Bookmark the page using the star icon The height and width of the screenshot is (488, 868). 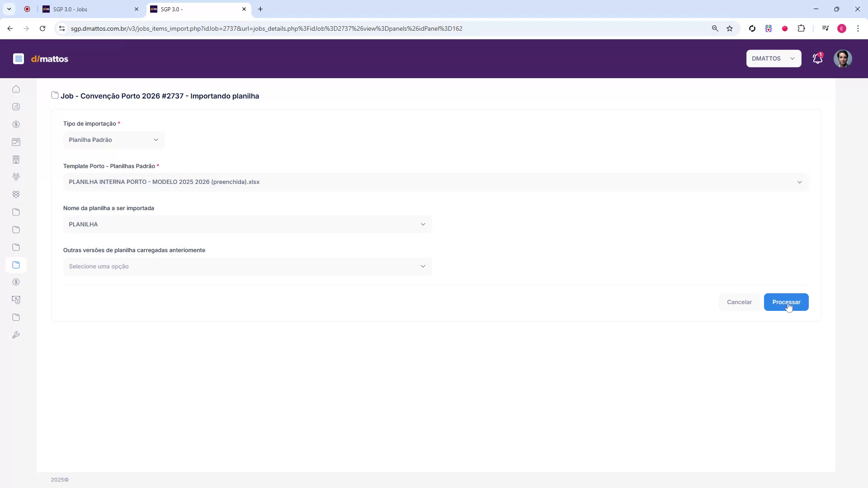point(730,28)
